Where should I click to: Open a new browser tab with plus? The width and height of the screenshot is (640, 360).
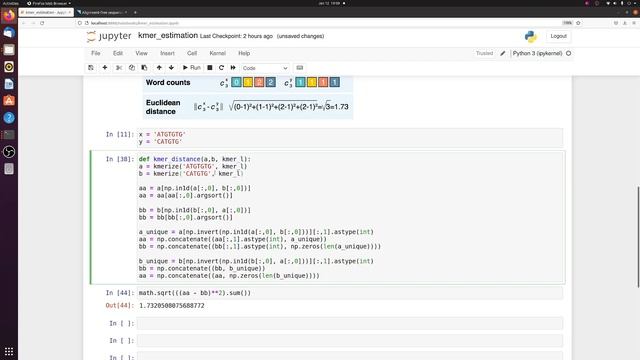tap(135, 12)
